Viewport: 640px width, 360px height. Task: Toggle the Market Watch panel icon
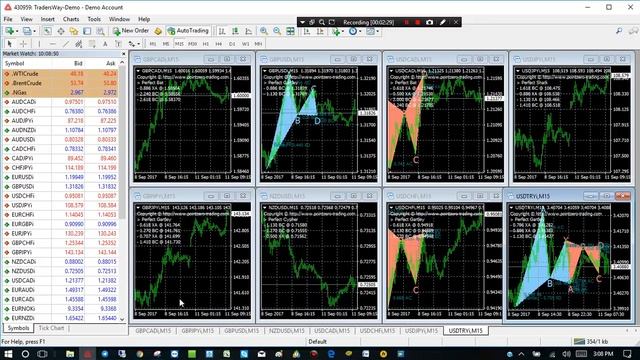[x=47, y=31]
